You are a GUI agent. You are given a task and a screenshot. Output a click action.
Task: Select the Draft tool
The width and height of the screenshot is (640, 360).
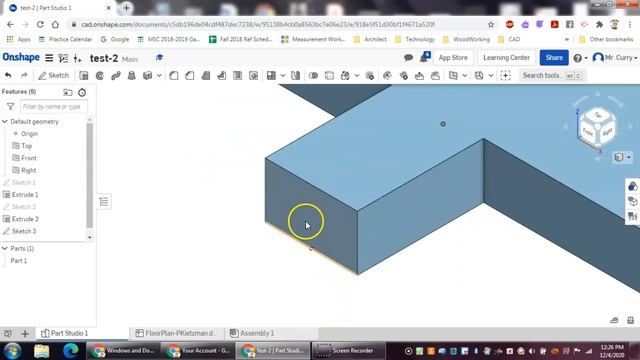point(206,76)
